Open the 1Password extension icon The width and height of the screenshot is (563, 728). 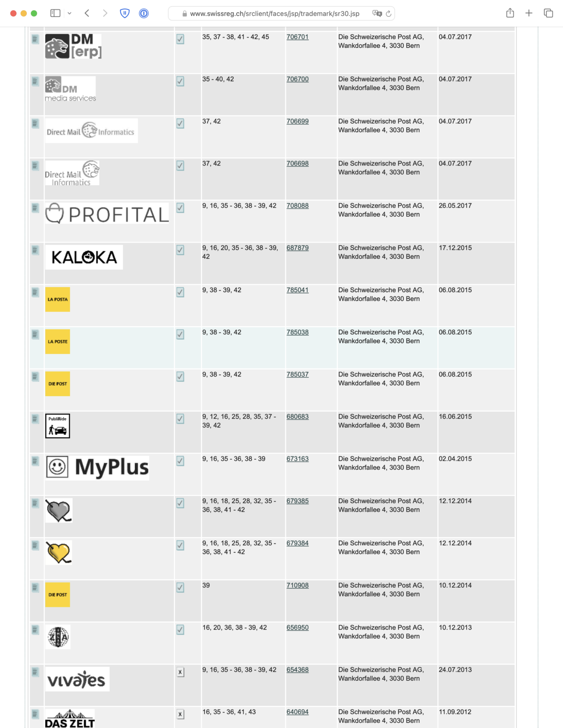point(144,13)
